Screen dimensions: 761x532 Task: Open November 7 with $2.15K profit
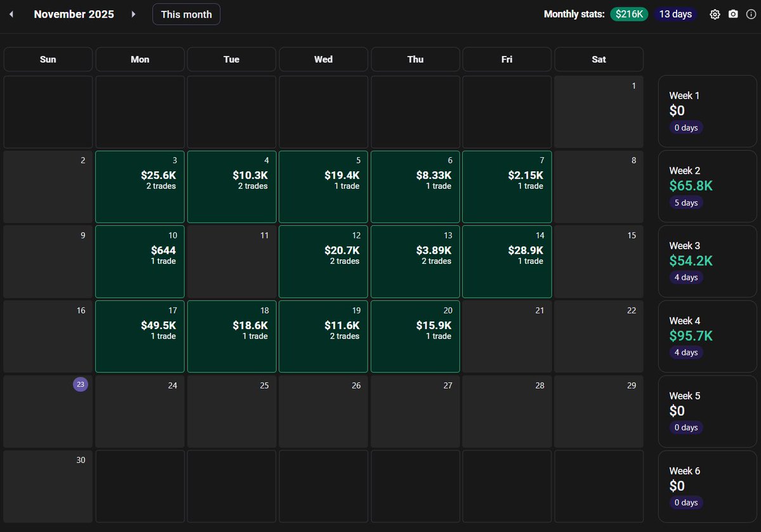tap(507, 186)
